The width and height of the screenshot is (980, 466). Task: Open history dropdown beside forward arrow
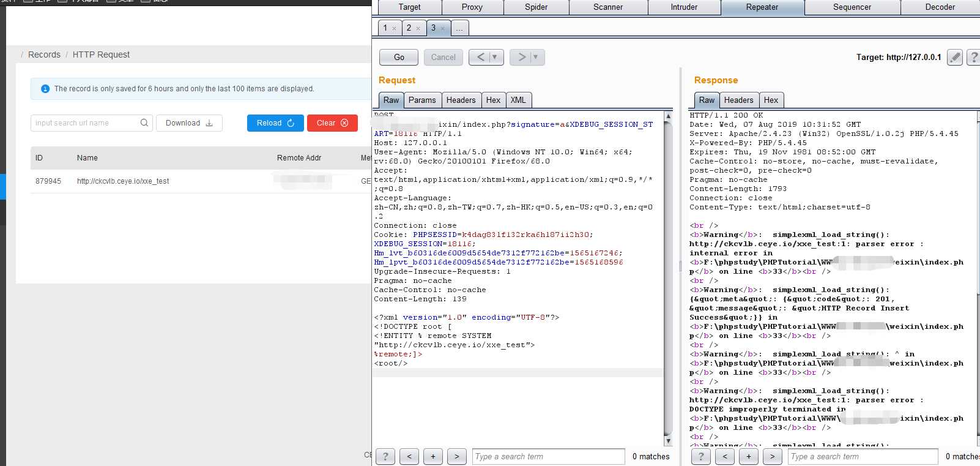coord(536,57)
